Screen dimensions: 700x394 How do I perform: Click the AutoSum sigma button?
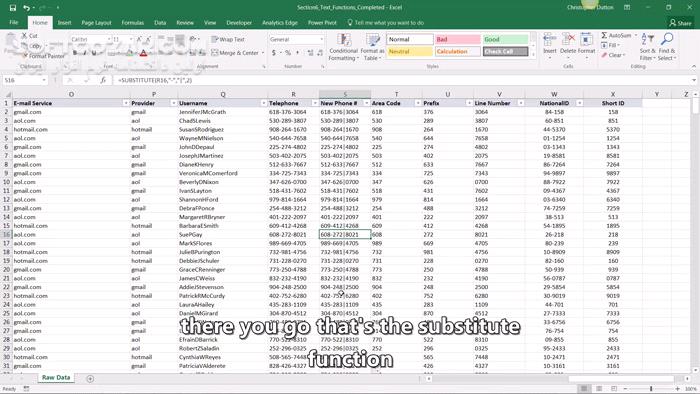point(616,35)
